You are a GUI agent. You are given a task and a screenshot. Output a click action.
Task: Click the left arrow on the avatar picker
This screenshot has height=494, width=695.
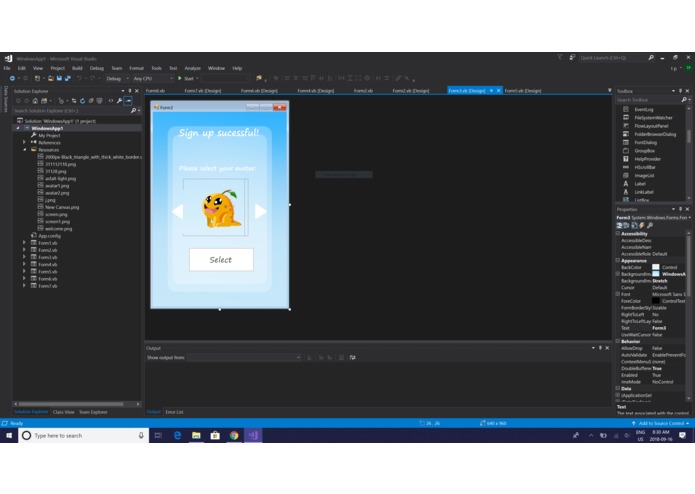pyautogui.click(x=177, y=211)
